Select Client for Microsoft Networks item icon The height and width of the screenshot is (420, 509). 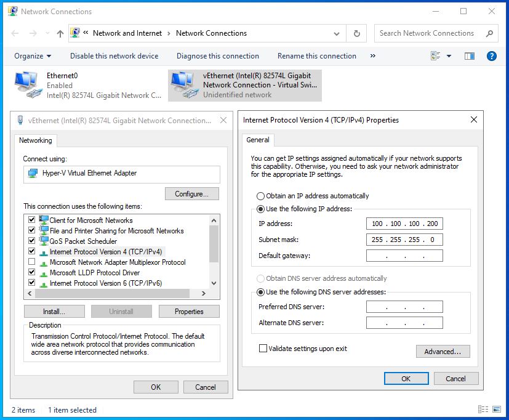[44, 220]
